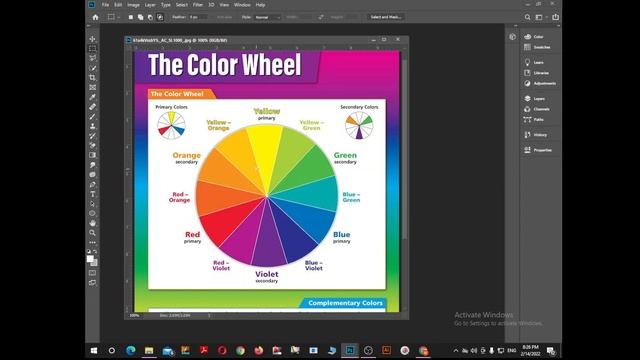Open File Explorer from the taskbar
This screenshot has width=640, height=360.
[149, 351]
